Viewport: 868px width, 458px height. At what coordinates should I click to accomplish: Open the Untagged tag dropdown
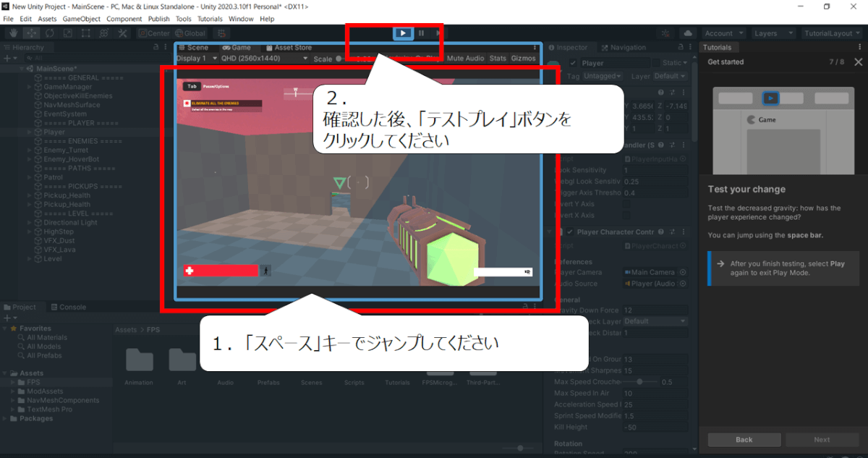(603, 76)
